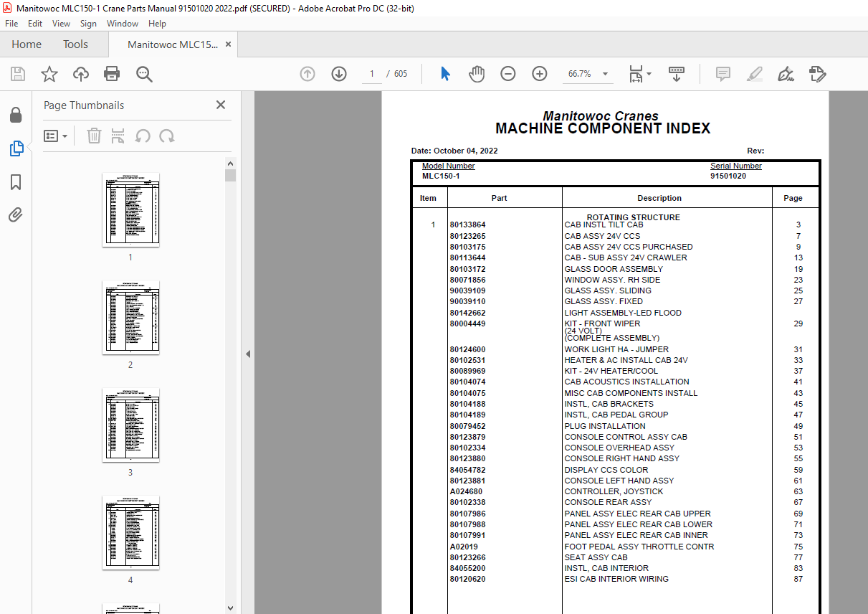Go to next page arrow
Screen dimensions: 868x614
[339, 74]
